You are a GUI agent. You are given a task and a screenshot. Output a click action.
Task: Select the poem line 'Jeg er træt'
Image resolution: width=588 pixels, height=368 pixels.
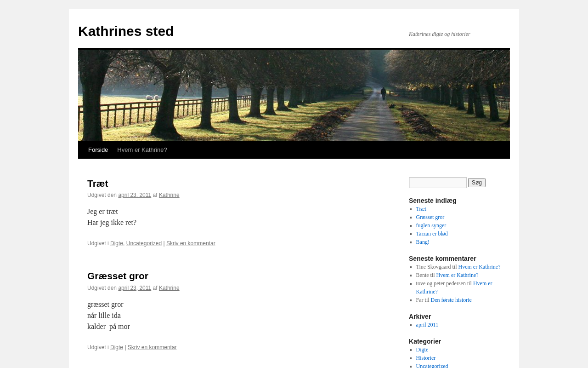coord(102,212)
